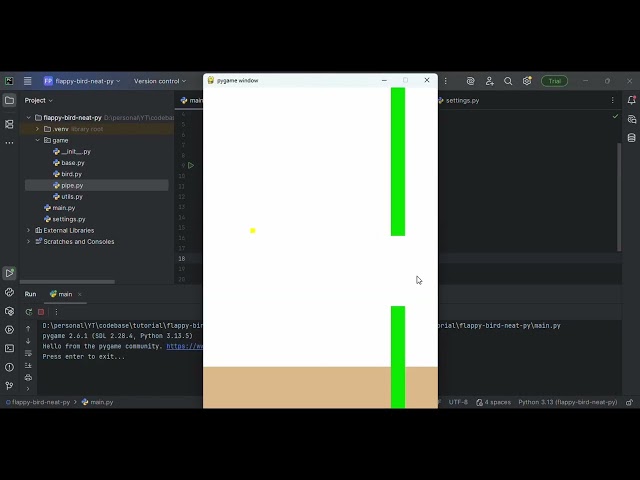Image resolution: width=640 pixels, height=480 pixels.
Task: Expand Scratches and Consoles node
Action: (x=29, y=242)
